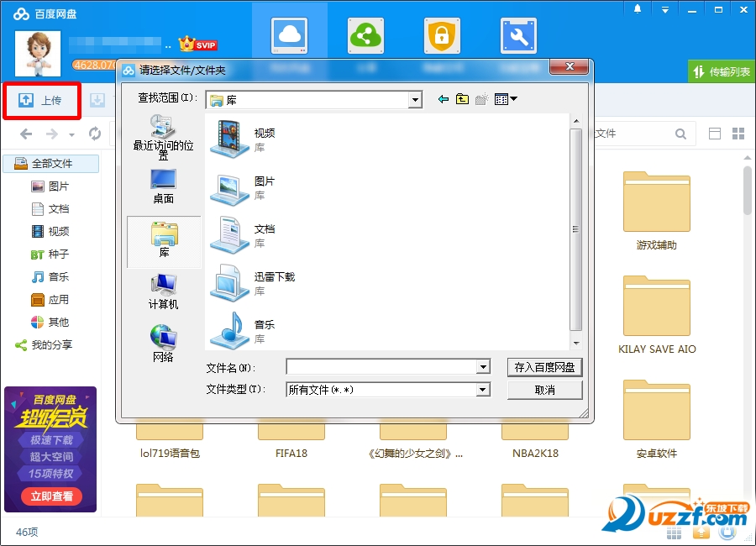Select Videos (视频) category in left sidebar
The width and height of the screenshot is (756, 546).
click(50, 232)
